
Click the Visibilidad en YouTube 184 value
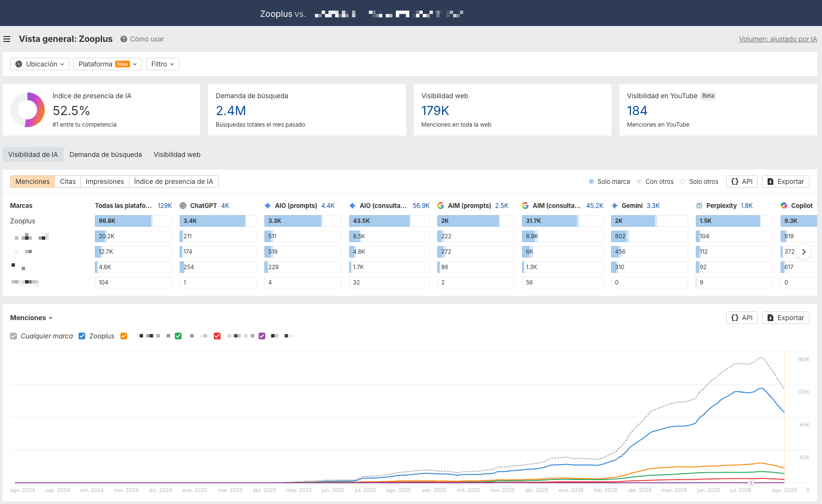click(637, 111)
